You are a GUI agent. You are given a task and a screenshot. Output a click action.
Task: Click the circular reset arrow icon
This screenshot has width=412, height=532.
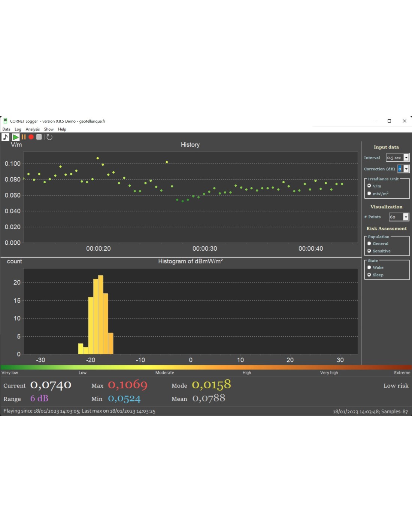(49, 137)
